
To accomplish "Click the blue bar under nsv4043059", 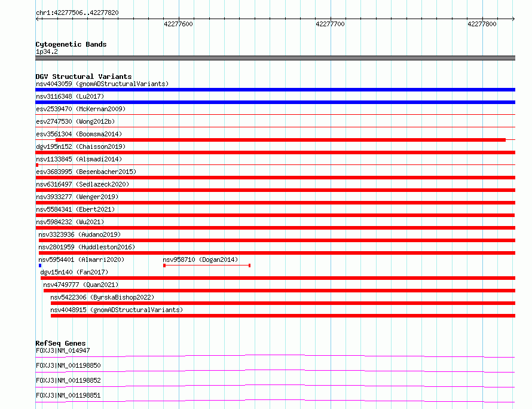I will pos(275,90).
